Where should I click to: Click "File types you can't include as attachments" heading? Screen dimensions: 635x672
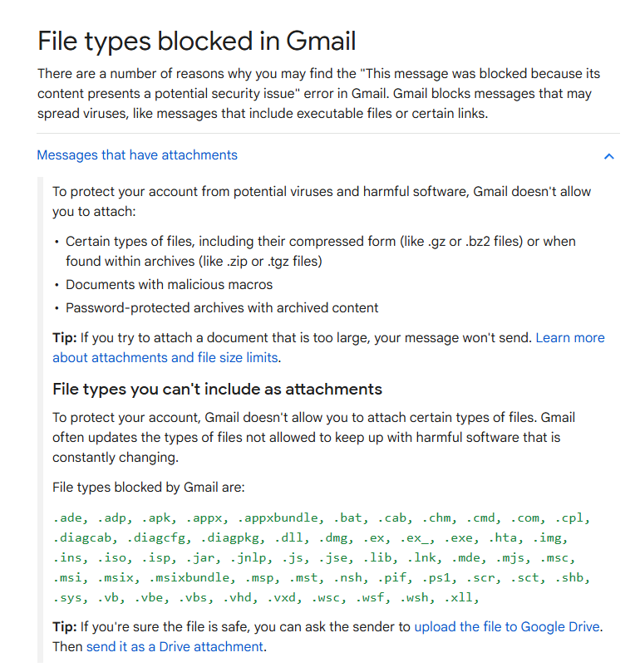point(217,389)
